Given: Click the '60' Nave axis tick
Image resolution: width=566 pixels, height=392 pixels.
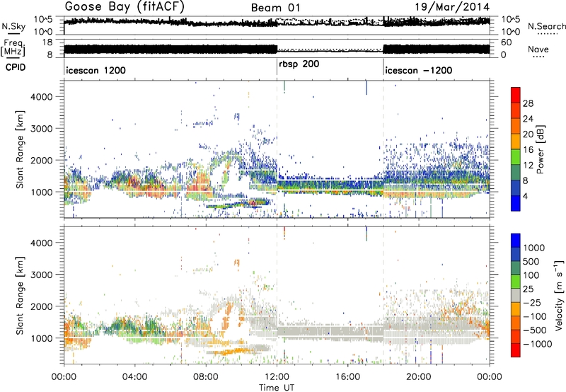Looking at the screenshot, I should tap(507, 42).
